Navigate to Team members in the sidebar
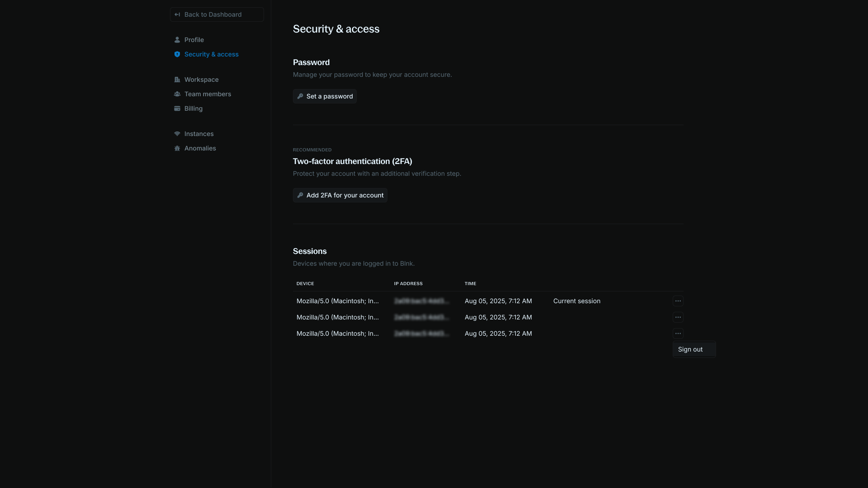 (x=208, y=94)
